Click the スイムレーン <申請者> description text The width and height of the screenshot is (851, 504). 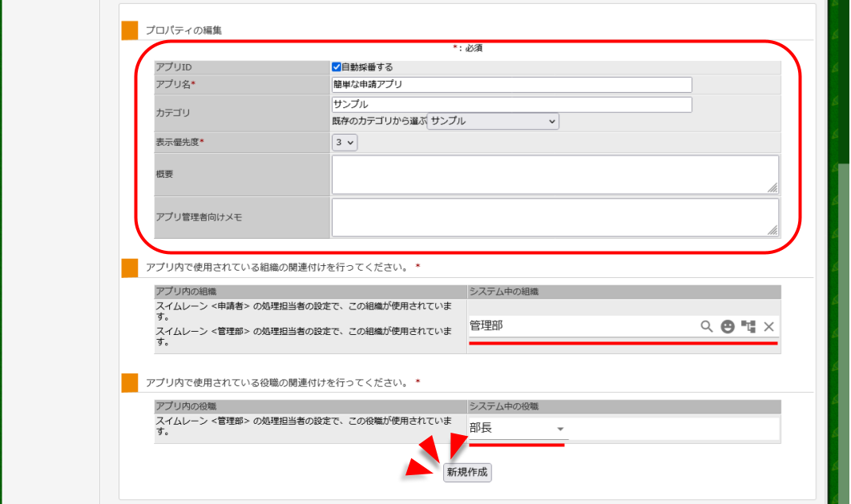304,312
